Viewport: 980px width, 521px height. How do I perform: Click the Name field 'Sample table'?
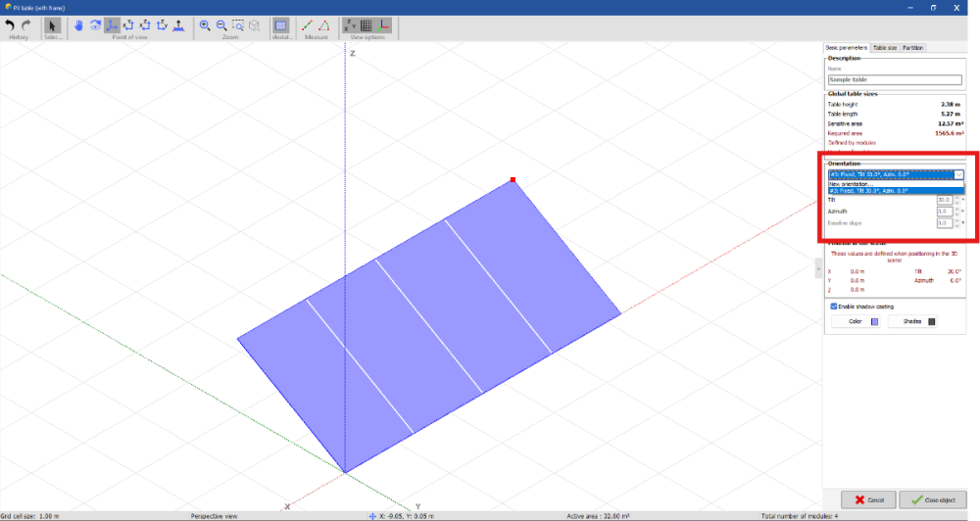(x=894, y=79)
